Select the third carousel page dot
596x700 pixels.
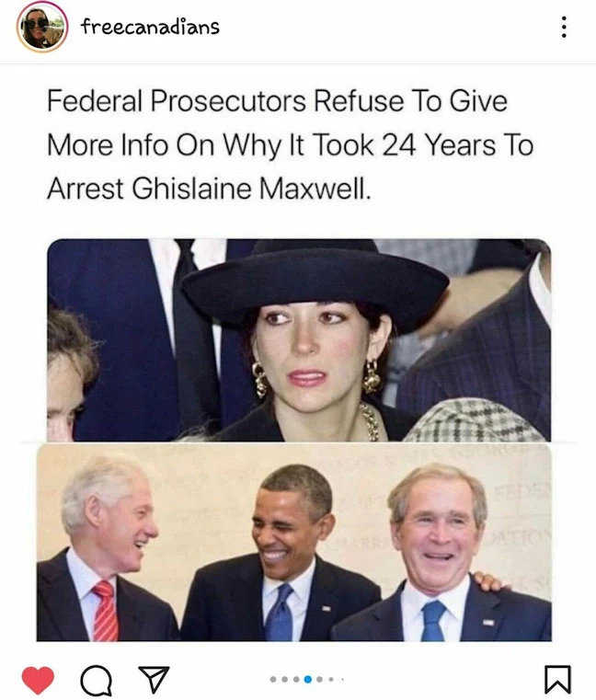click(x=296, y=680)
